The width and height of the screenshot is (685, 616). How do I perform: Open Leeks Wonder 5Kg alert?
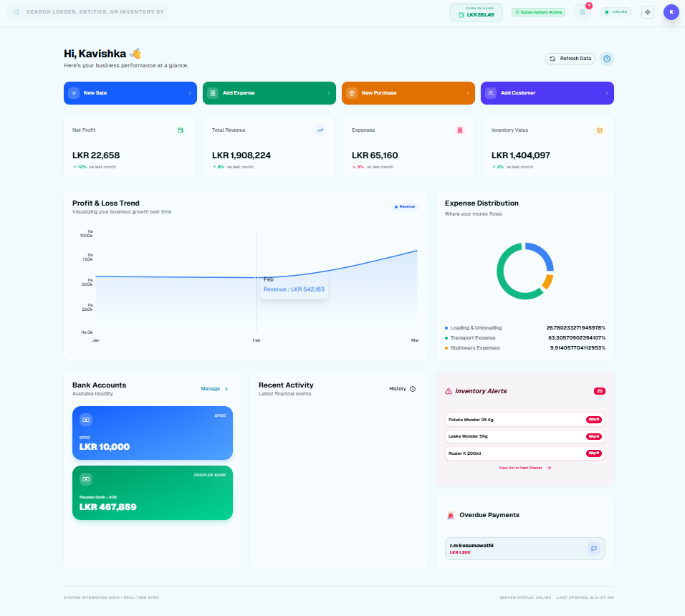tap(525, 436)
